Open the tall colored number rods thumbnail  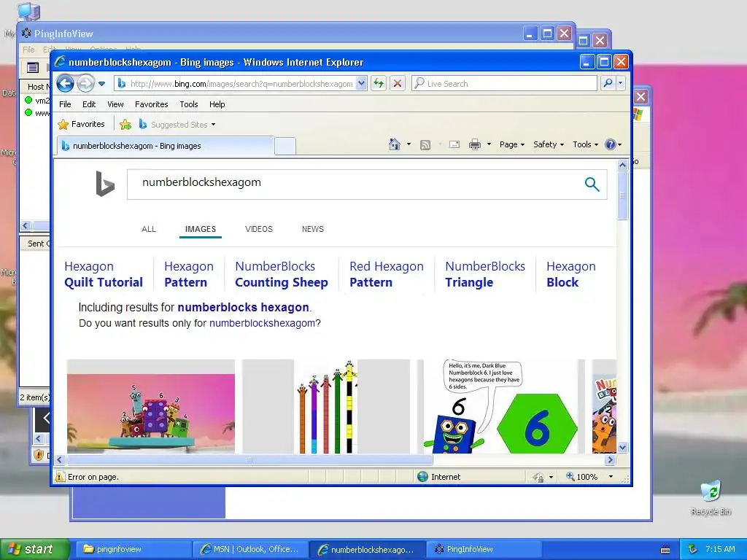326,407
